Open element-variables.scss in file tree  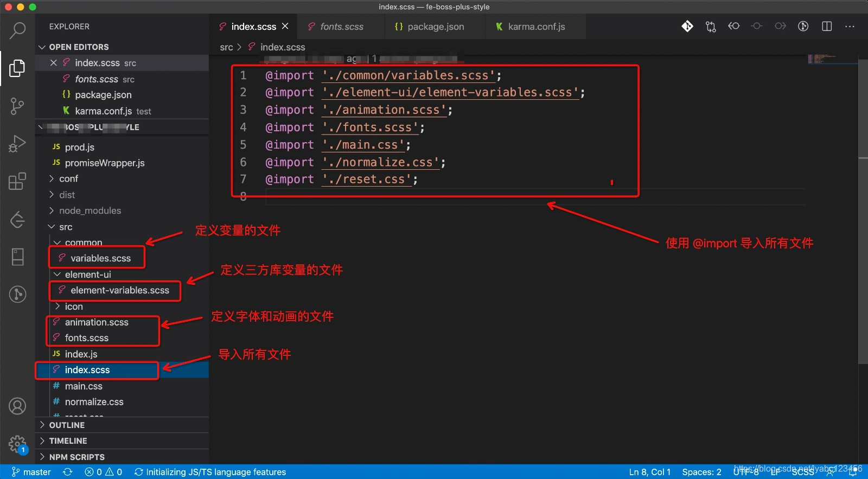click(122, 290)
